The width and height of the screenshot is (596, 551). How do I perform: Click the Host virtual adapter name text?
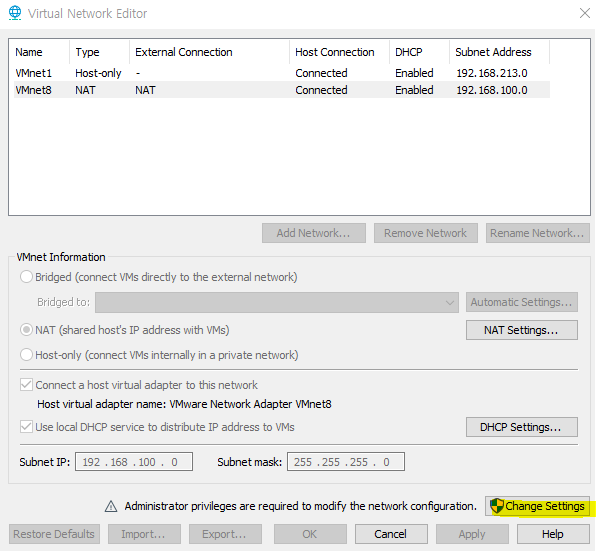(x=184, y=404)
